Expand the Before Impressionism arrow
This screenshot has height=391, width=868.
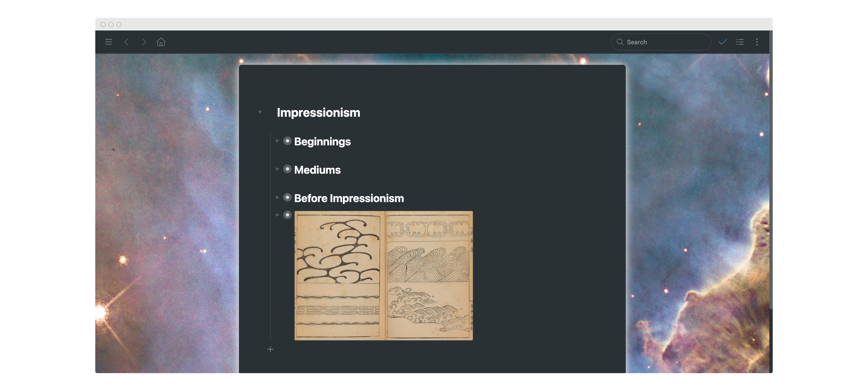pyautogui.click(x=277, y=197)
